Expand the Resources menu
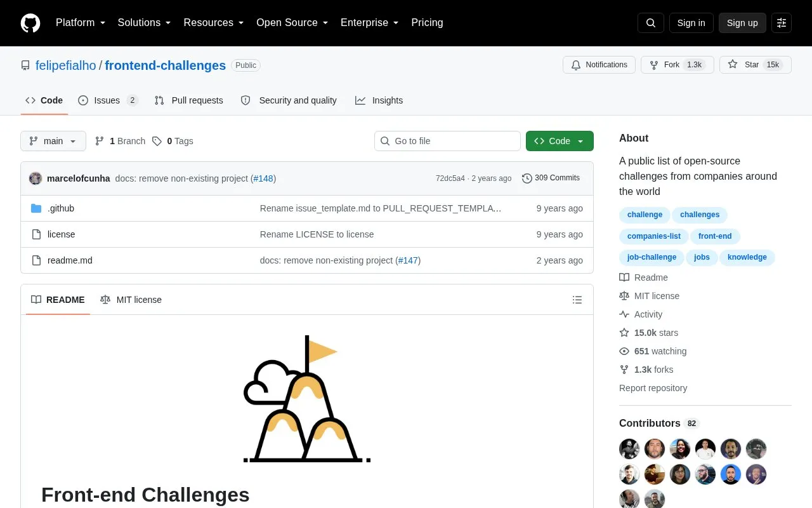This screenshot has width=812, height=508. tap(214, 23)
